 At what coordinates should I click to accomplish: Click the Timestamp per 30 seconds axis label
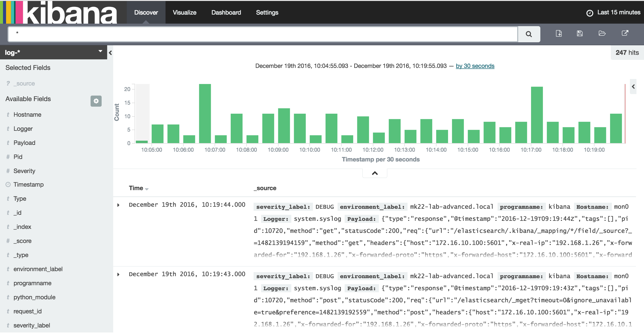[381, 159]
